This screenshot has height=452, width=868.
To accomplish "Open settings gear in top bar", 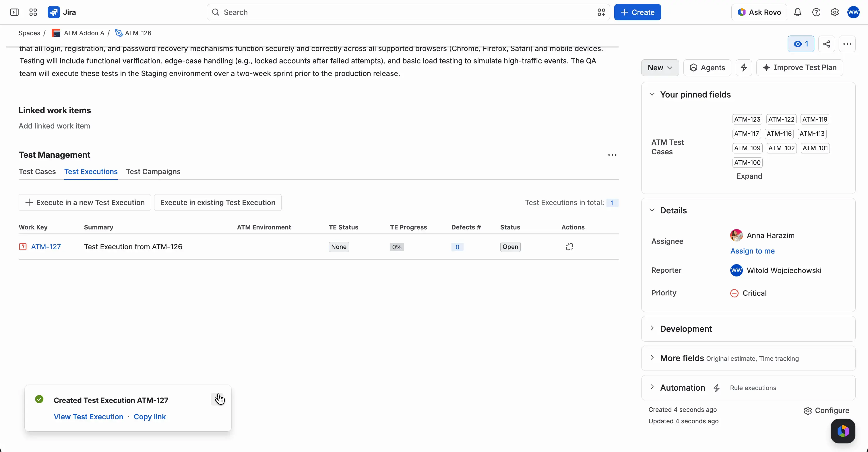I will click(835, 12).
